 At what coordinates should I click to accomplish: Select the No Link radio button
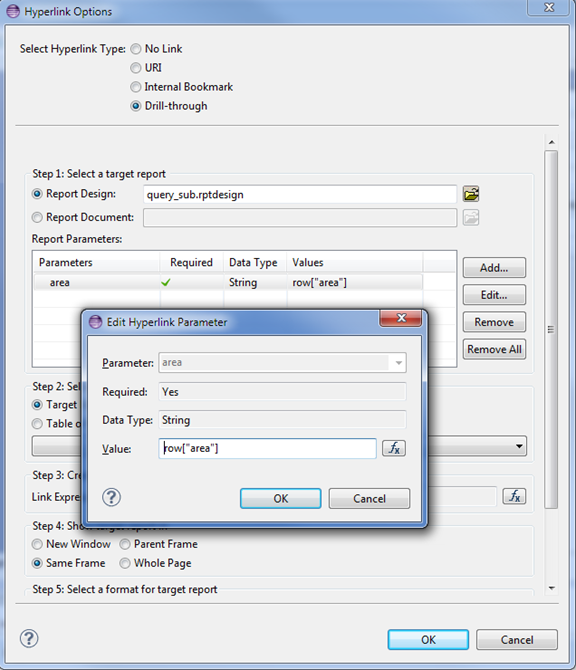click(135, 49)
